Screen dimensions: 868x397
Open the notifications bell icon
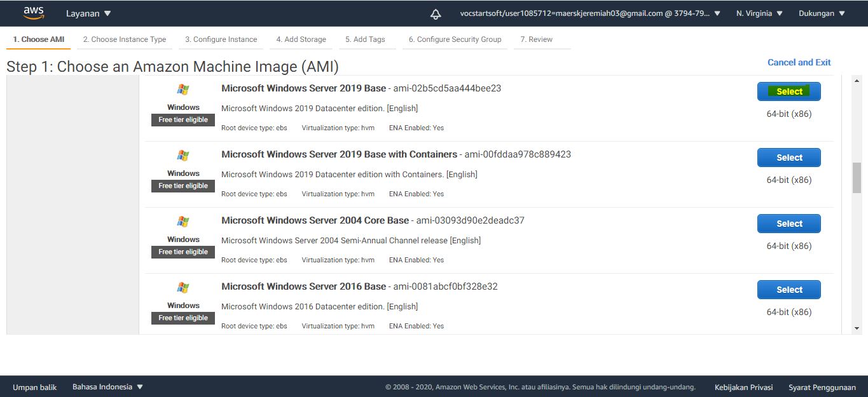click(436, 13)
